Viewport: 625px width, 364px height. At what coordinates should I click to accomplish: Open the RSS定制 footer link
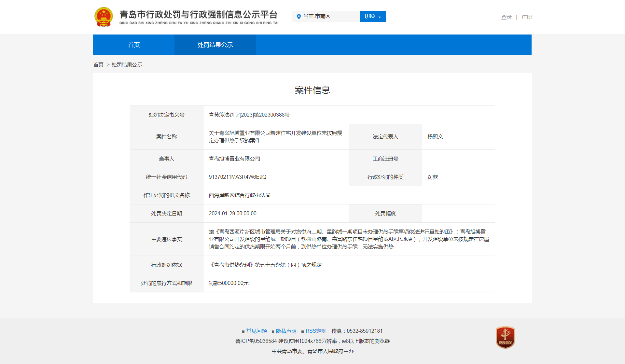316,331
